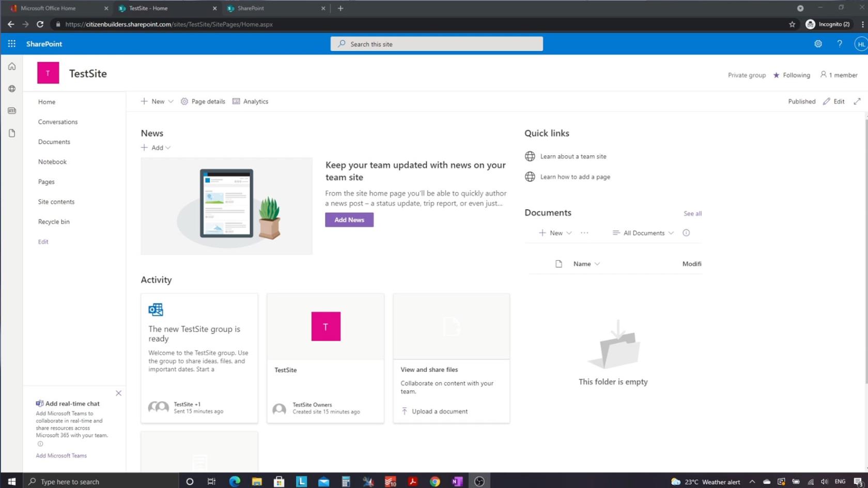Open File Explorer from the taskbar
Viewport: 868px width, 488px height.
click(257, 481)
